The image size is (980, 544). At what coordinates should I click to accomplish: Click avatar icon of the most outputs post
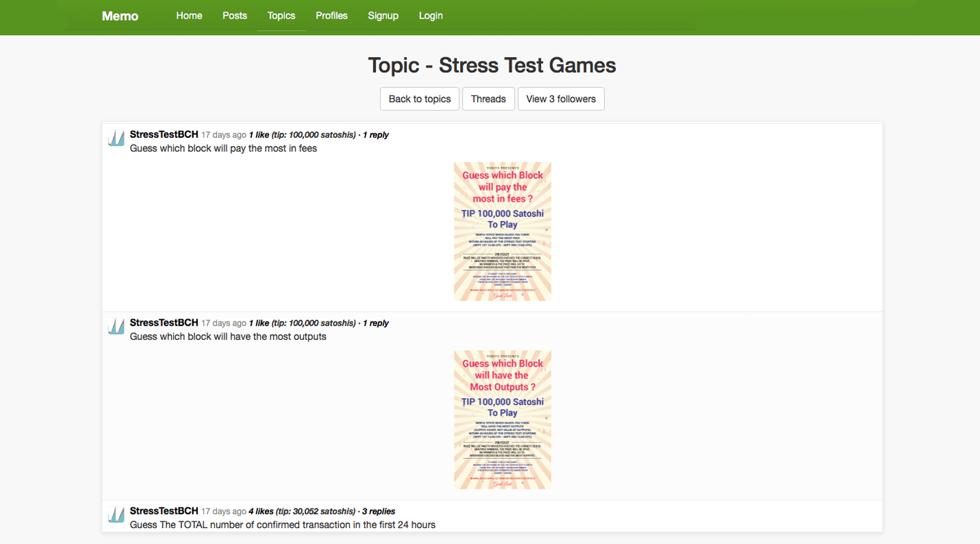(x=116, y=326)
